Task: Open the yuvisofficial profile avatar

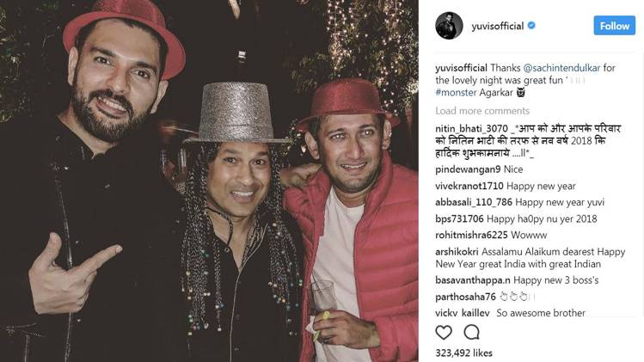Action: pyautogui.click(x=449, y=26)
